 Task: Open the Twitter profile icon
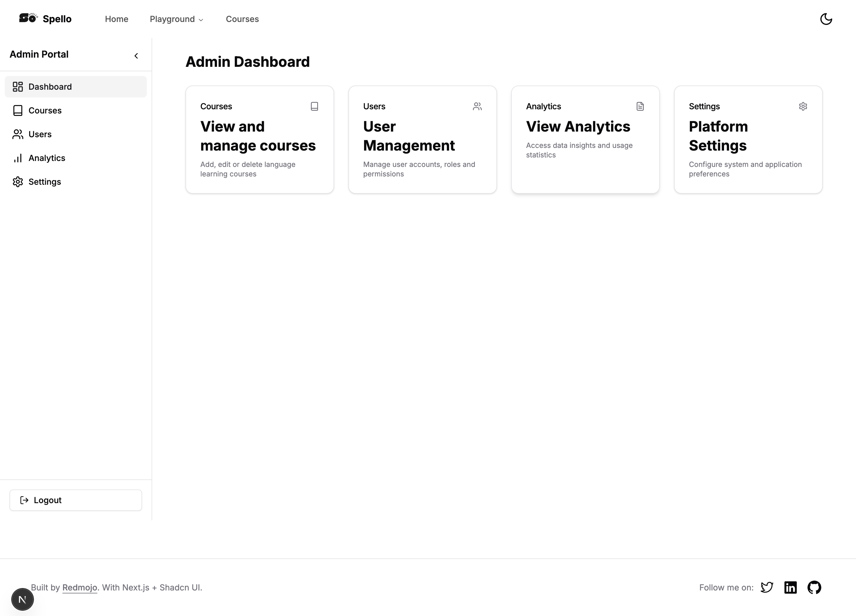tap(767, 587)
